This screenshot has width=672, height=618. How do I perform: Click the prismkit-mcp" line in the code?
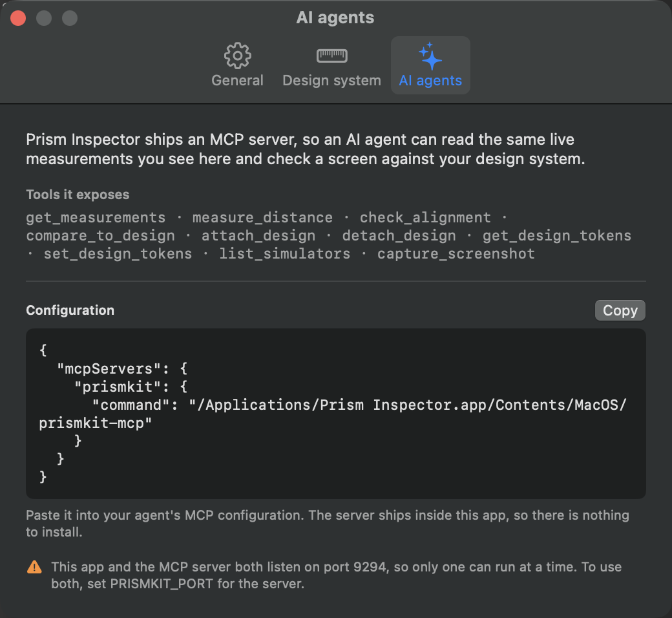[95, 423]
